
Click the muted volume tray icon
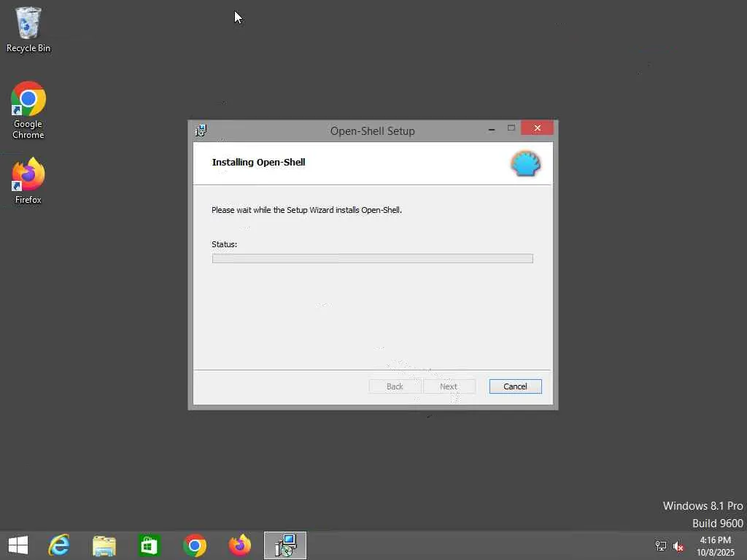point(678,546)
